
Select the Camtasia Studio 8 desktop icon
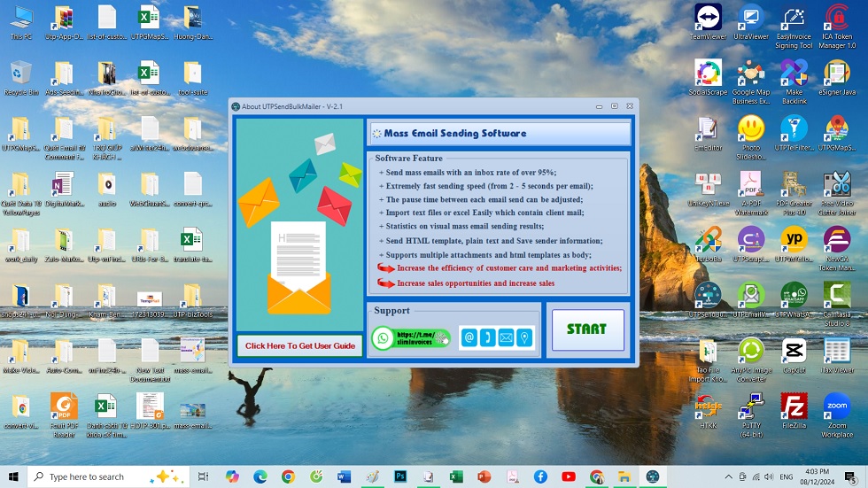[836, 299]
